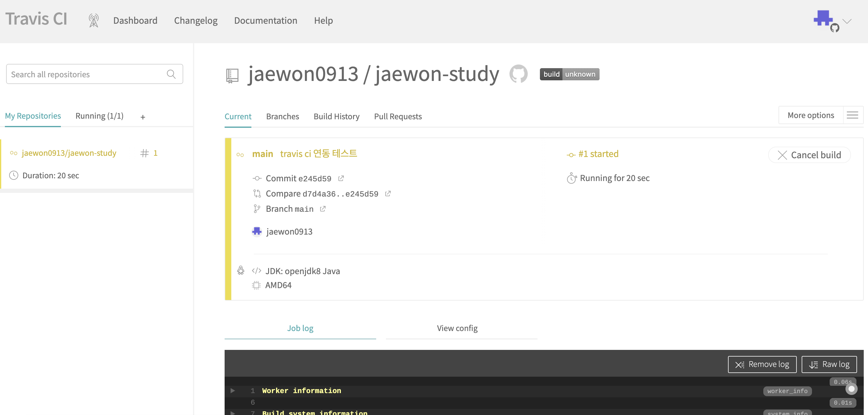Open the More options hamburger menu
Screen dimensions: 868x415
pos(852,115)
